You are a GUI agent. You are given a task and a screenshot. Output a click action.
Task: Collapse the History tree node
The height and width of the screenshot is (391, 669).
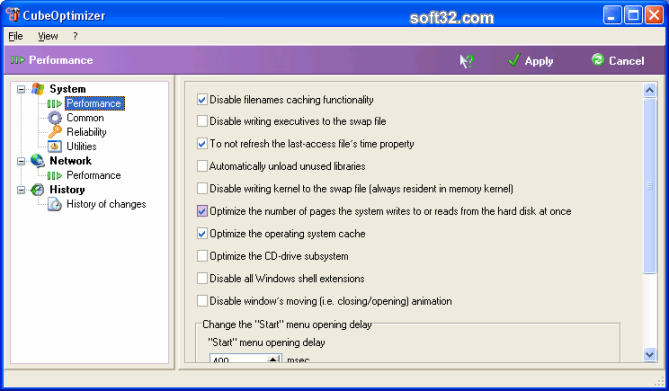coord(21,190)
